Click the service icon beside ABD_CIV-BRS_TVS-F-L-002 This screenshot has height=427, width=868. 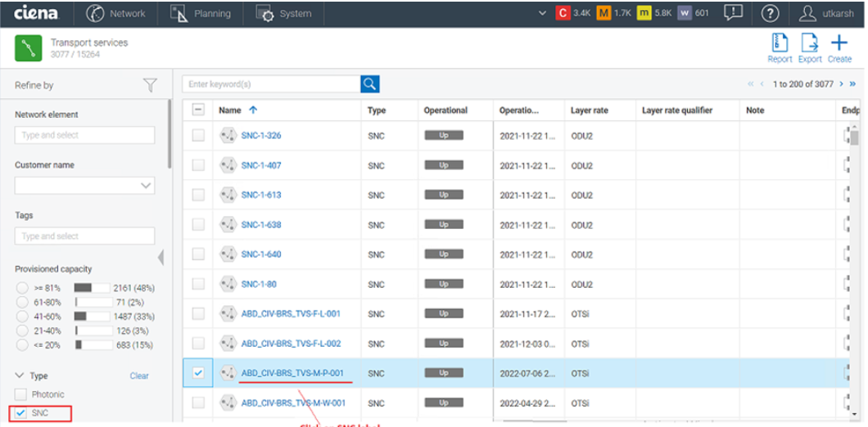[228, 343]
